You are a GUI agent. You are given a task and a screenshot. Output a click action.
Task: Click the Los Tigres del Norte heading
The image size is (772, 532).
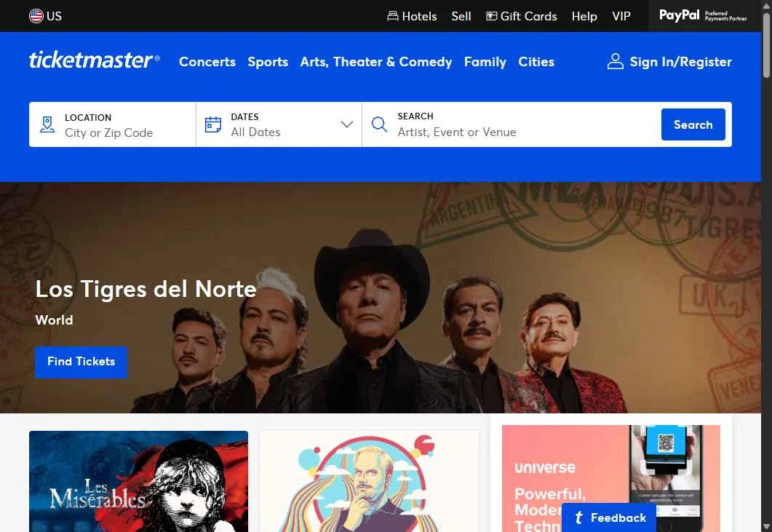click(146, 289)
